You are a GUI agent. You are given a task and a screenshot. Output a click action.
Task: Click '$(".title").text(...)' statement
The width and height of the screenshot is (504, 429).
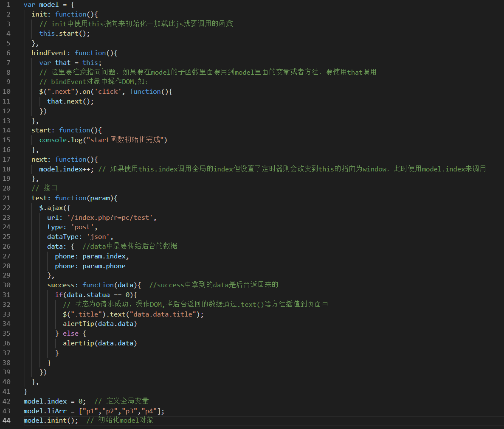(133, 314)
